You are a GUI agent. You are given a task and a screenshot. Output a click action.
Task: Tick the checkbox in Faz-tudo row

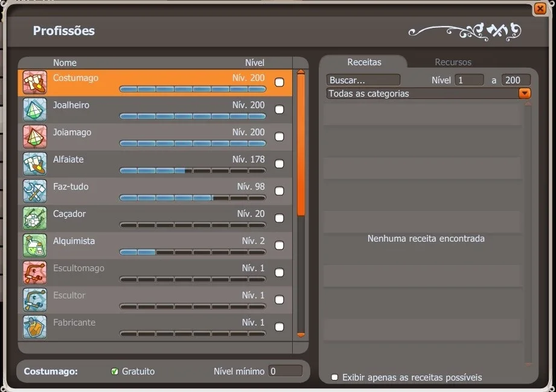tap(280, 191)
